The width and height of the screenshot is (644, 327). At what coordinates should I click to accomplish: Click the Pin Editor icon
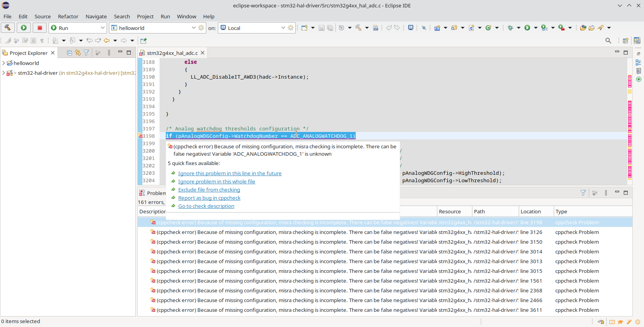143,40
